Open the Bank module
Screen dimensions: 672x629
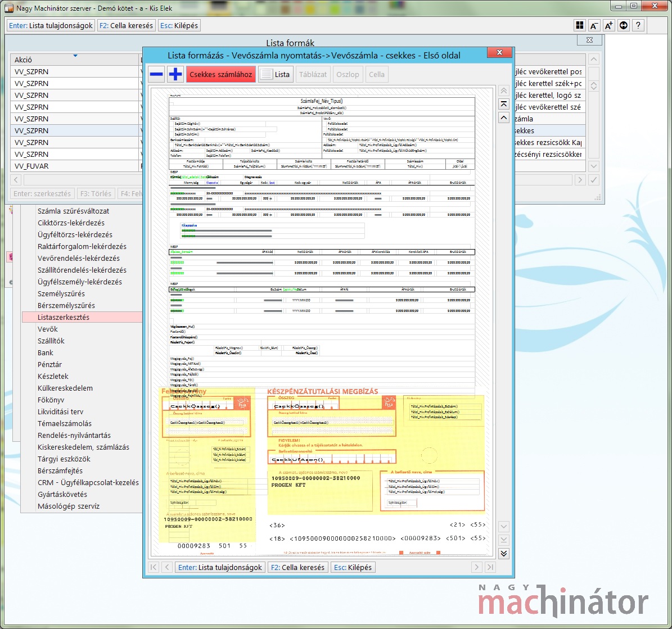(x=46, y=352)
